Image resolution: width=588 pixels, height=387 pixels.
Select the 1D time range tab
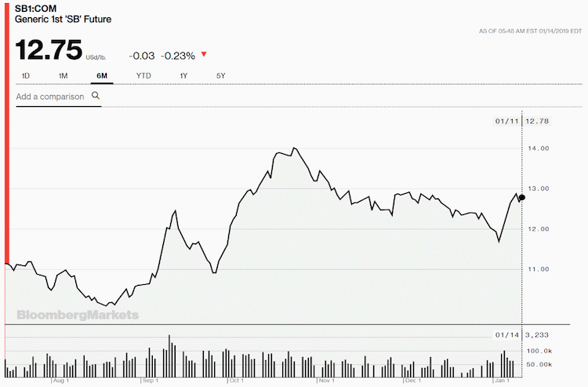26,76
